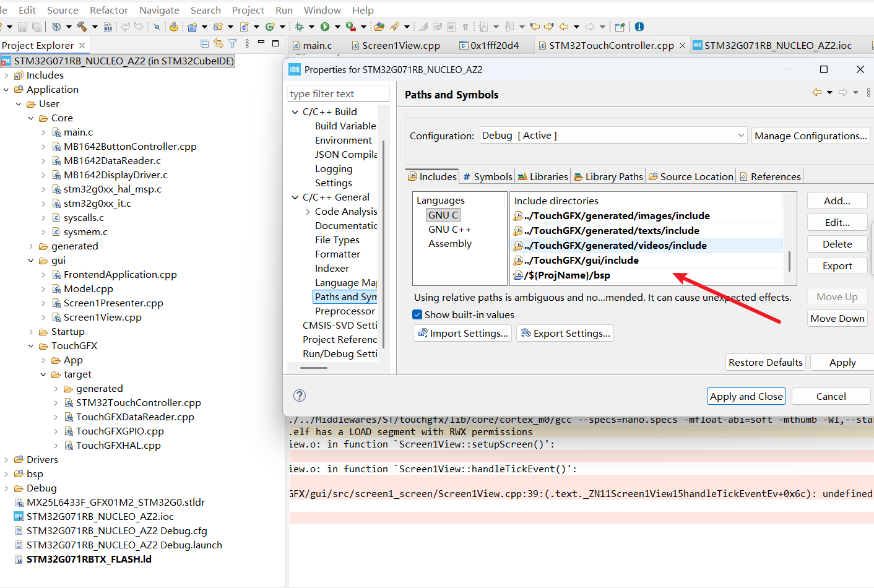The width and height of the screenshot is (874, 588).
Task: Expand the generated folder under User
Action: pos(31,246)
